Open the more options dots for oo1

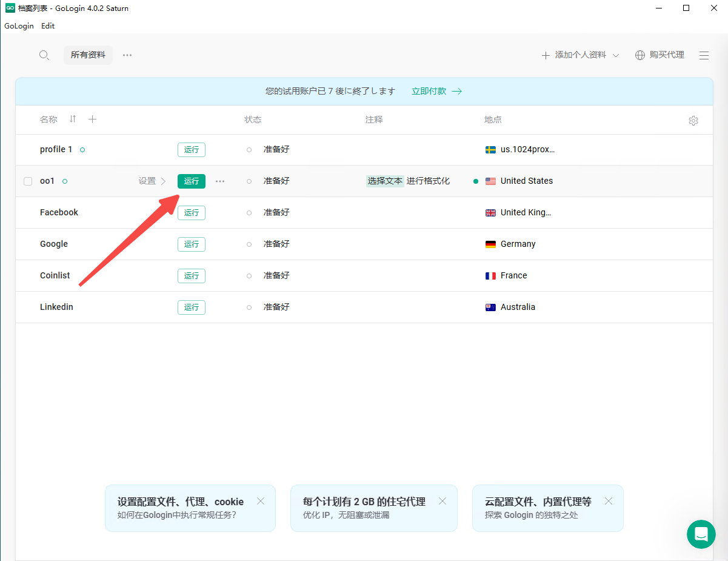tap(220, 181)
